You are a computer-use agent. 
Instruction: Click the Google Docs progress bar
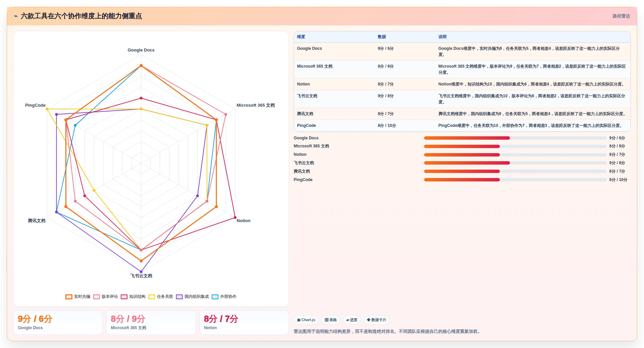(x=515, y=138)
